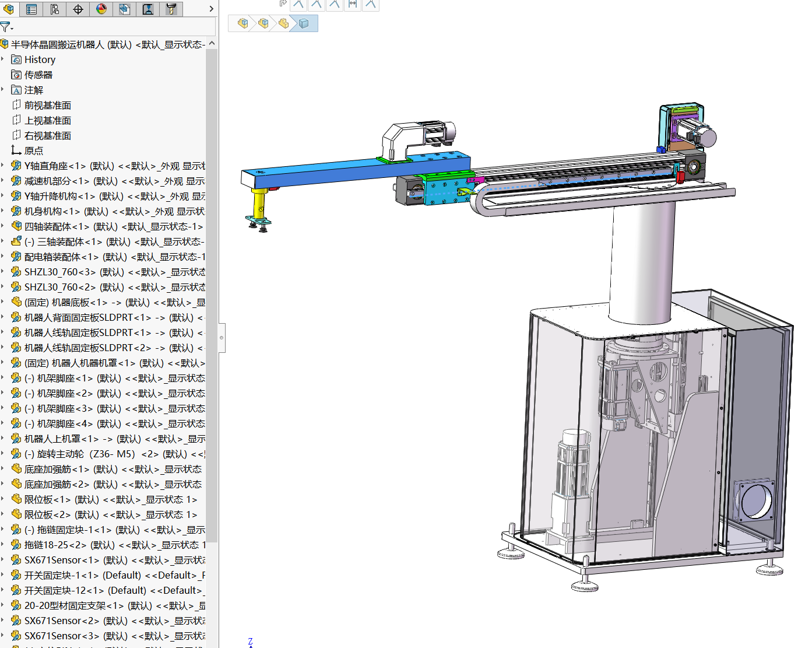Click the feature tree scroll-up arrow

[212, 43]
